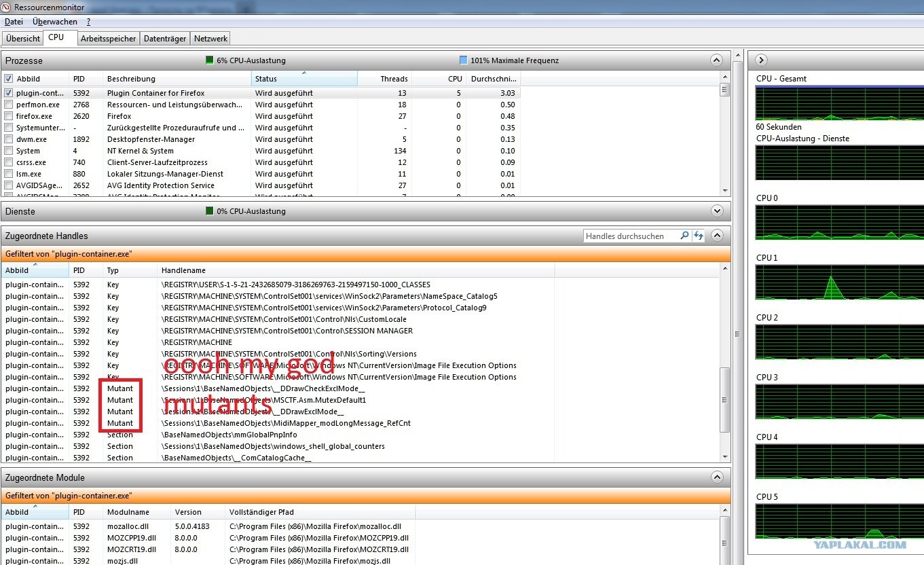Click the magnifier icon in Handles search
Screen dimensions: 924x565
(684, 236)
